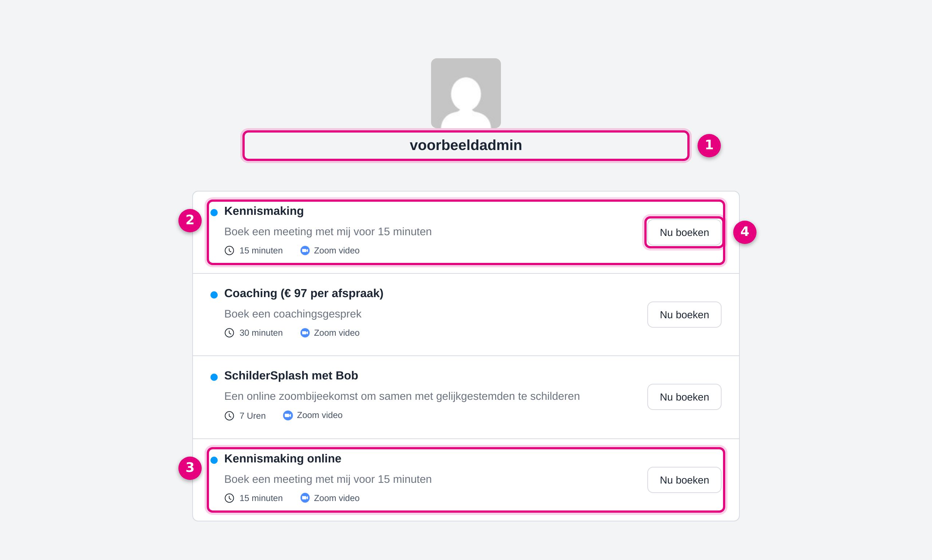Click the blue dot beside SchilderSplash met Bob
This screenshot has width=932, height=560.
coord(214,377)
